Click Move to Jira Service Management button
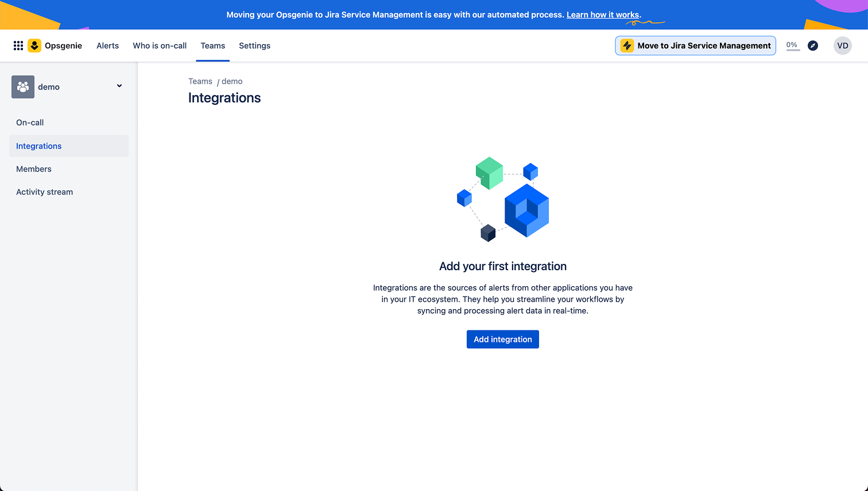 coord(695,46)
